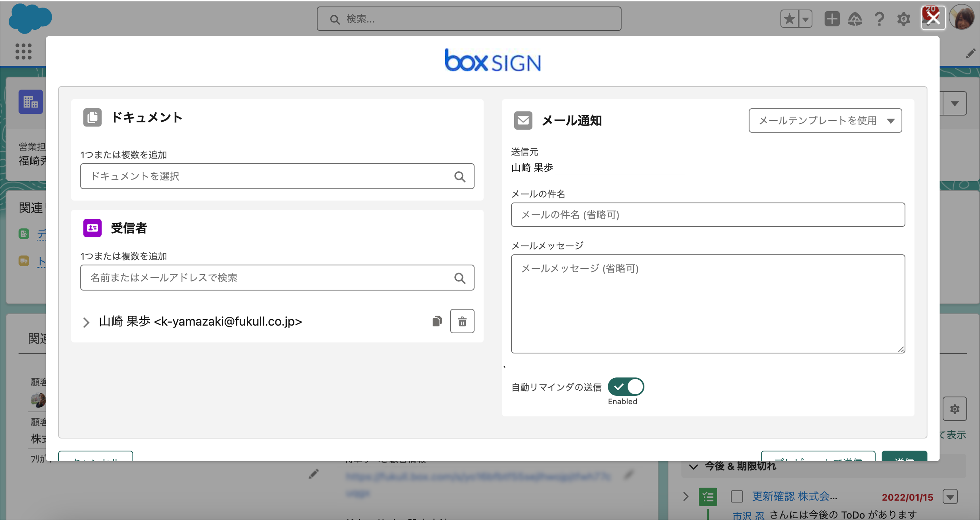Open activity panel gear settings button
Screen dimensions: 980x520
954,409
